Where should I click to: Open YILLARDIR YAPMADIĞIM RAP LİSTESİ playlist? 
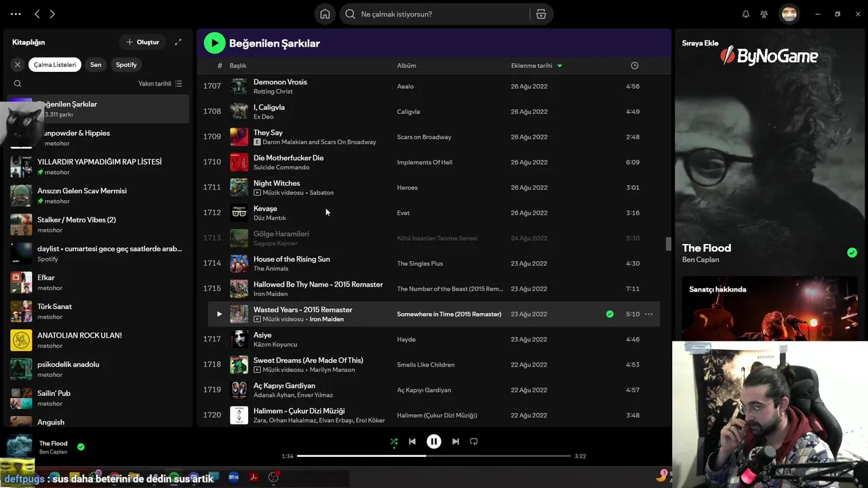(x=98, y=167)
